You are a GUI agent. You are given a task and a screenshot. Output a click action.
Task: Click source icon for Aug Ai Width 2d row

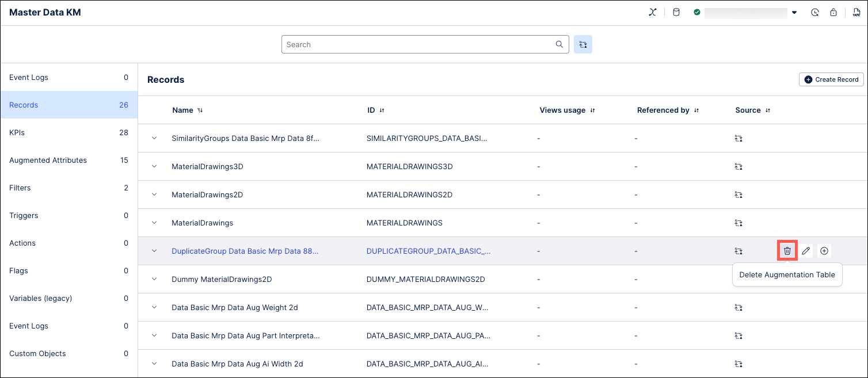(x=739, y=364)
